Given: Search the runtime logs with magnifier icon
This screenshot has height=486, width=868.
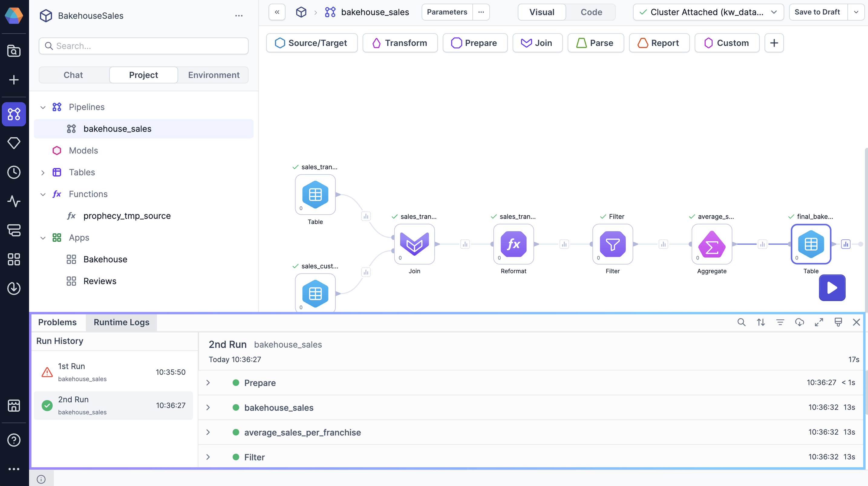Looking at the screenshot, I should [x=741, y=322].
